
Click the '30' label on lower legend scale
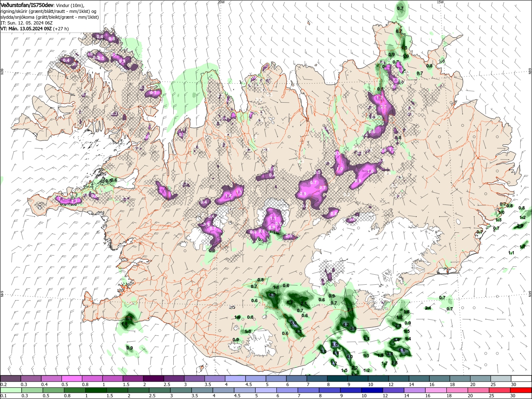tap(514, 396)
